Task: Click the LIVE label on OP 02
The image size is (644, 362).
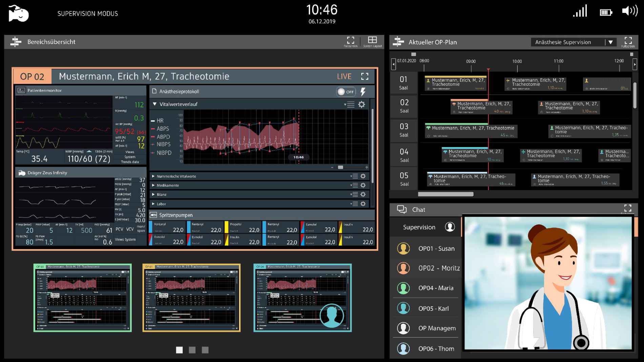Action: pyautogui.click(x=344, y=77)
